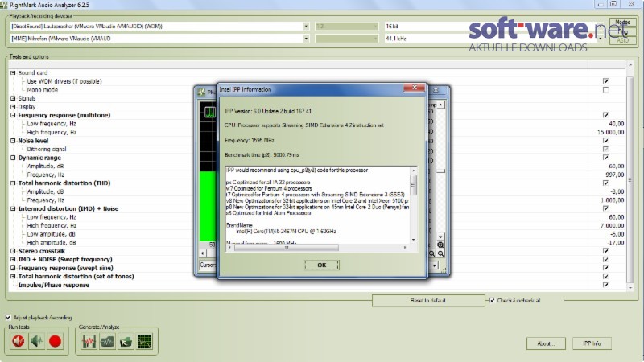This screenshot has width=644, height=362.
Task: Run playback-only test with red speaker icon
Action: pyautogui.click(x=18, y=341)
